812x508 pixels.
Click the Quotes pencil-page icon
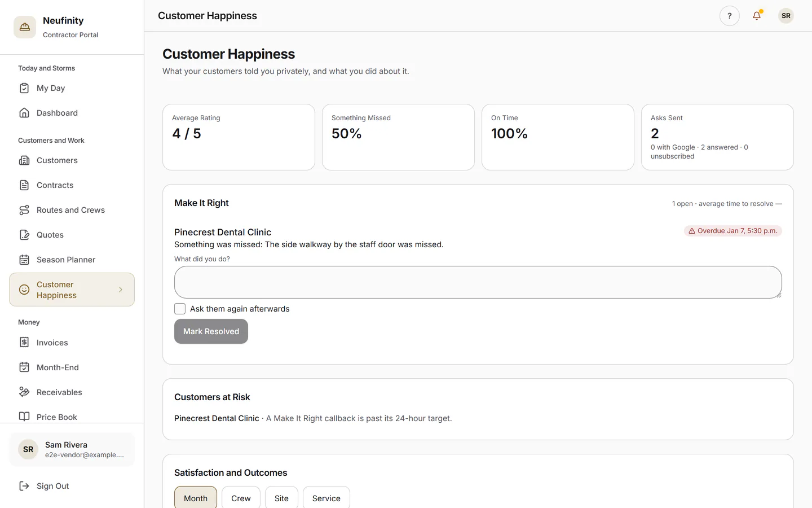click(x=24, y=235)
